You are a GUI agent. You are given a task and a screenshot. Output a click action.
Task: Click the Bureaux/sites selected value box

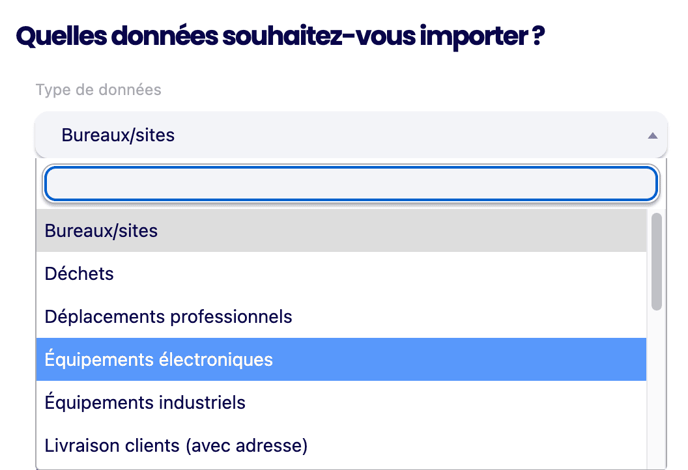tap(340, 135)
